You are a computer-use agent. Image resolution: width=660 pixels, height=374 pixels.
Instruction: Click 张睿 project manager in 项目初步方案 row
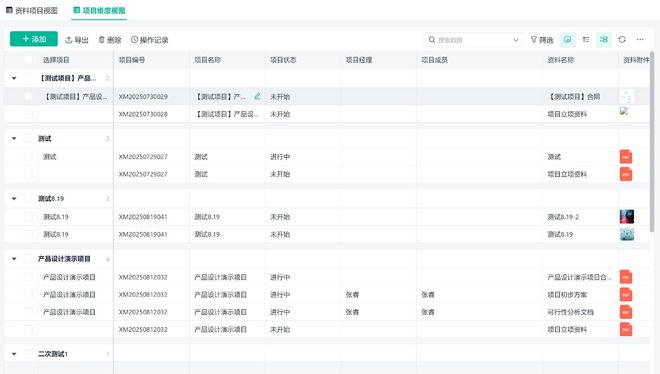click(x=352, y=295)
